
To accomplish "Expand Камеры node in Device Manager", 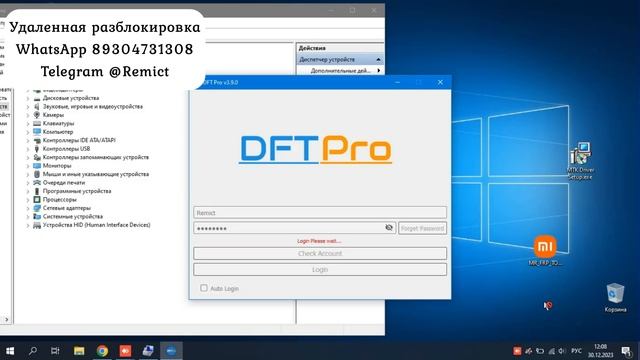I will pyautogui.click(x=28, y=116).
